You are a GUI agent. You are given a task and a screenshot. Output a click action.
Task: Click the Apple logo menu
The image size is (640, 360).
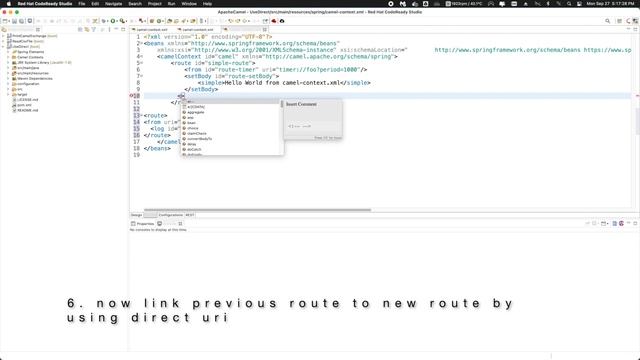coord(9,4)
